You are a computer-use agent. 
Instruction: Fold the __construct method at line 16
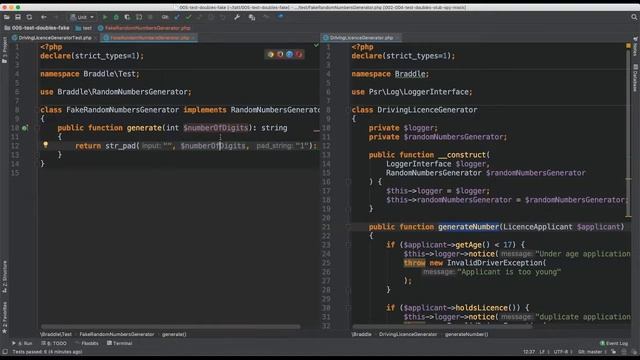[x=349, y=182]
